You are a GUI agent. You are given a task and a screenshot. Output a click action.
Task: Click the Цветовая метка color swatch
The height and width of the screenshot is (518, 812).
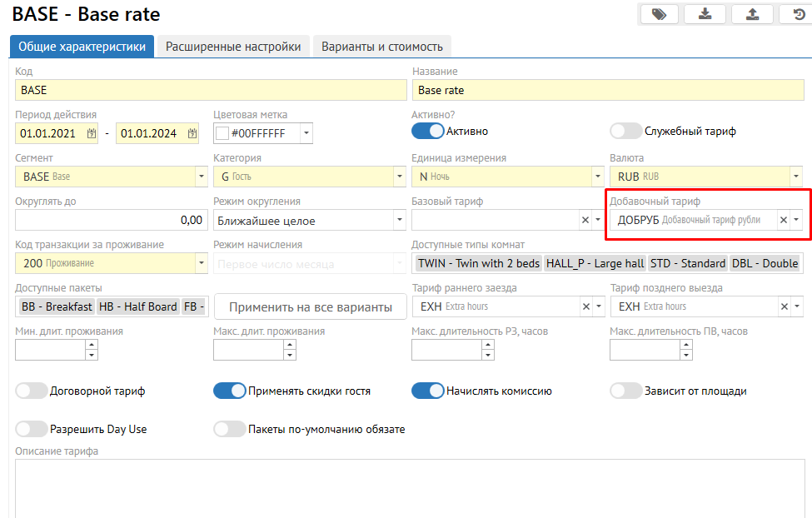coord(222,133)
